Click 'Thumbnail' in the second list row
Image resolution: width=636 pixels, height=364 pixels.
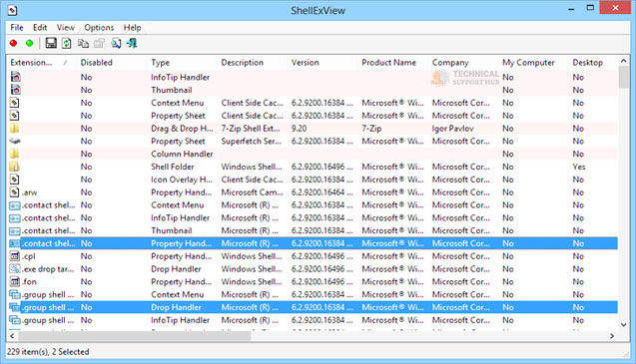click(172, 90)
